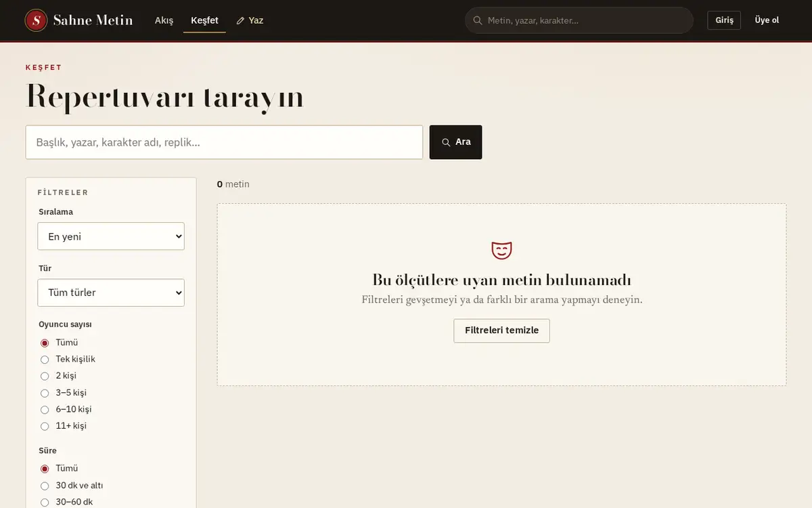Pick the 30 dk ve altı duration option
This screenshot has height=508, width=812.
tap(45, 486)
